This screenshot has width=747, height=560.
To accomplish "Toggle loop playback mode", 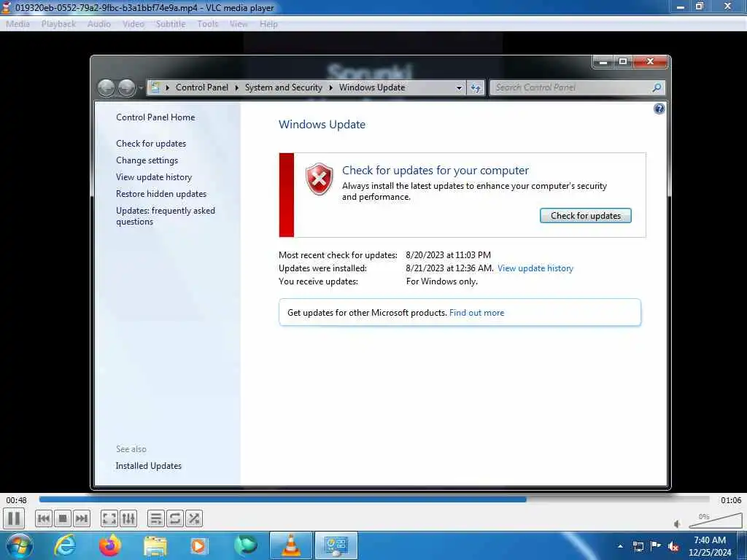I will click(175, 518).
